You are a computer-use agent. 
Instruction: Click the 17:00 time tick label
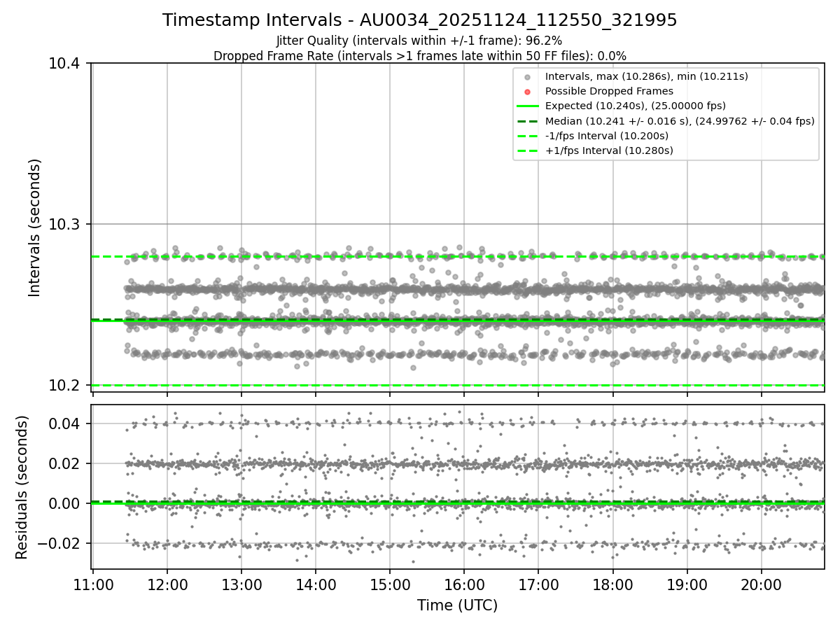538,584
